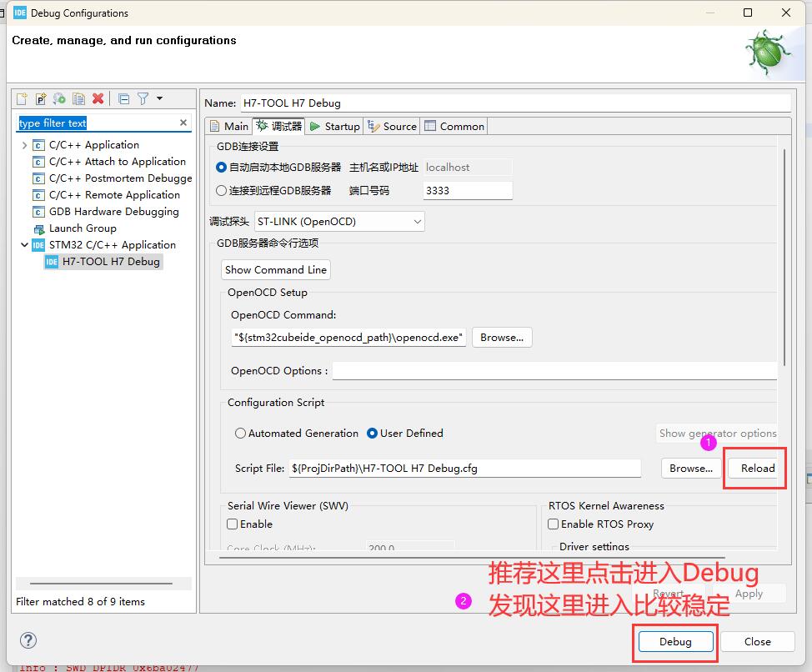Click the OpenOCD Command path field

pos(348,338)
